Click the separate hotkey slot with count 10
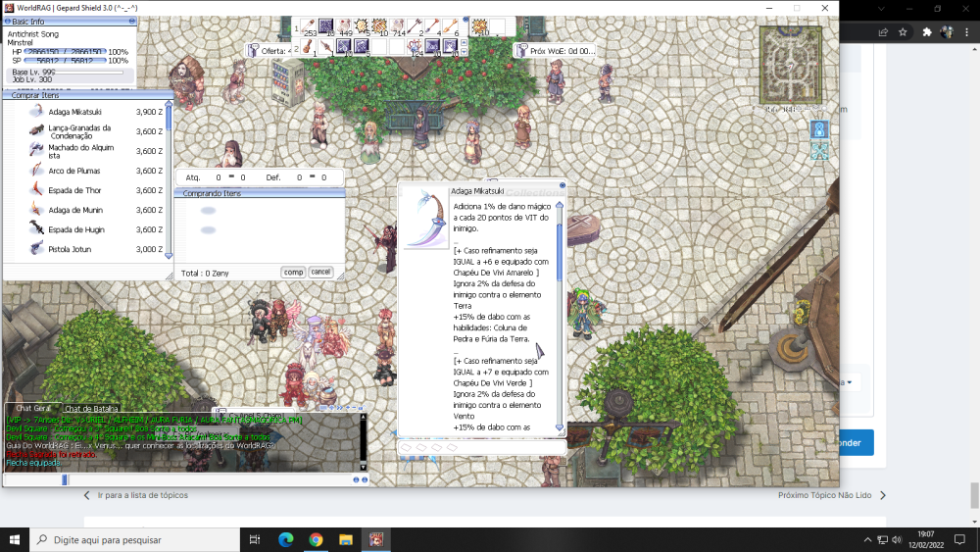 tap(480, 26)
